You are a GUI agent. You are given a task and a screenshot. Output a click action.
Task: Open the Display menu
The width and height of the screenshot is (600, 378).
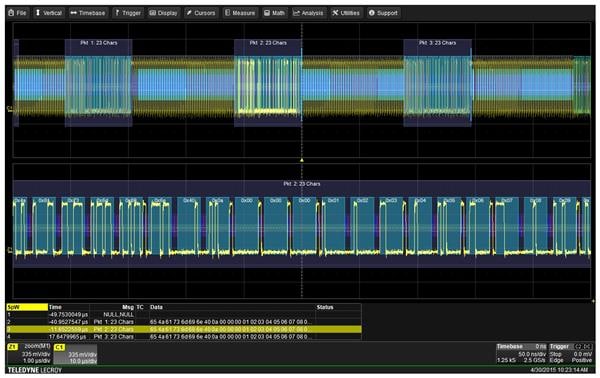tap(163, 13)
